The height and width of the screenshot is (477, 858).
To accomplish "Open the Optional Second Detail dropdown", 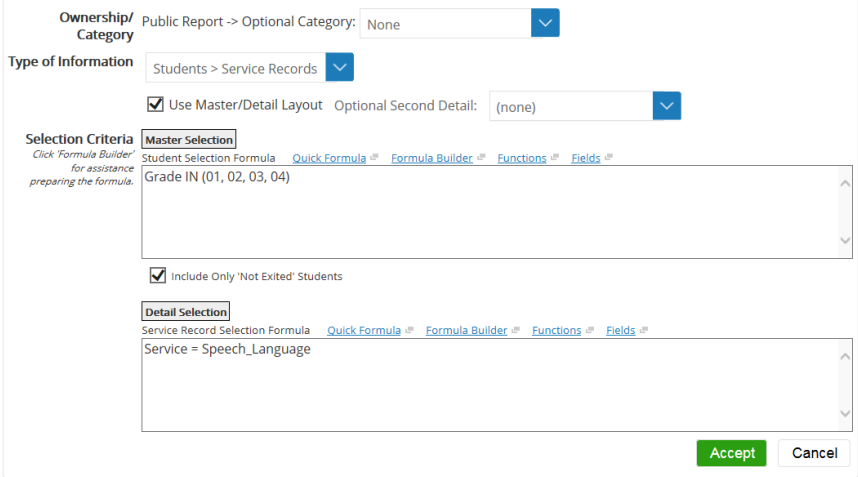I will click(x=666, y=106).
